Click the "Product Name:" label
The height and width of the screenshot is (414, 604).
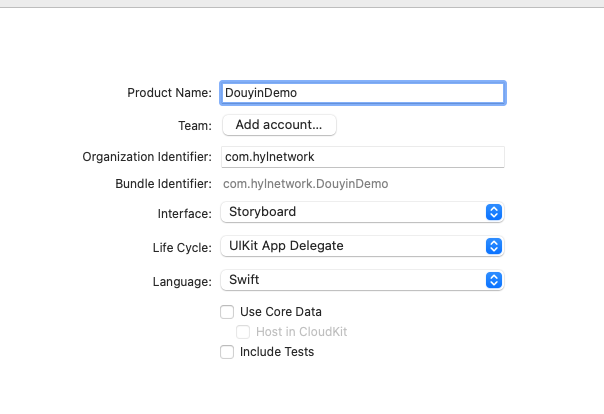click(x=169, y=93)
